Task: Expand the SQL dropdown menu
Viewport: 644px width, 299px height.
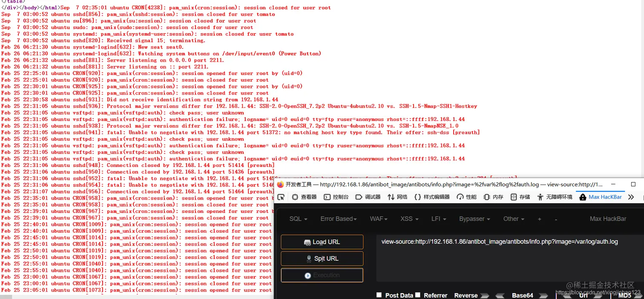Action: point(299,218)
